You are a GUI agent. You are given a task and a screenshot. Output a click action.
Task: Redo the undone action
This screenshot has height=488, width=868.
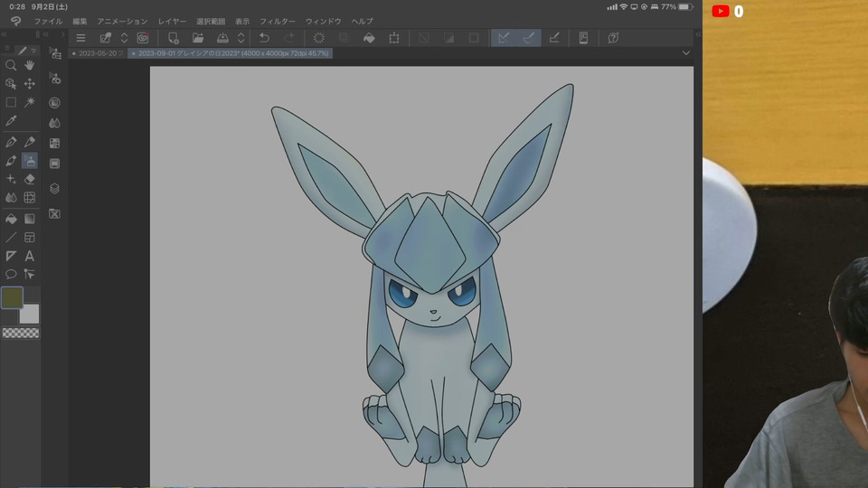[x=289, y=38]
